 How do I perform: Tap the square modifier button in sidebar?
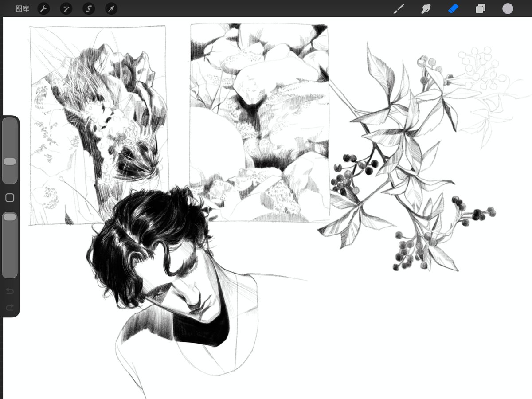[10, 198]
